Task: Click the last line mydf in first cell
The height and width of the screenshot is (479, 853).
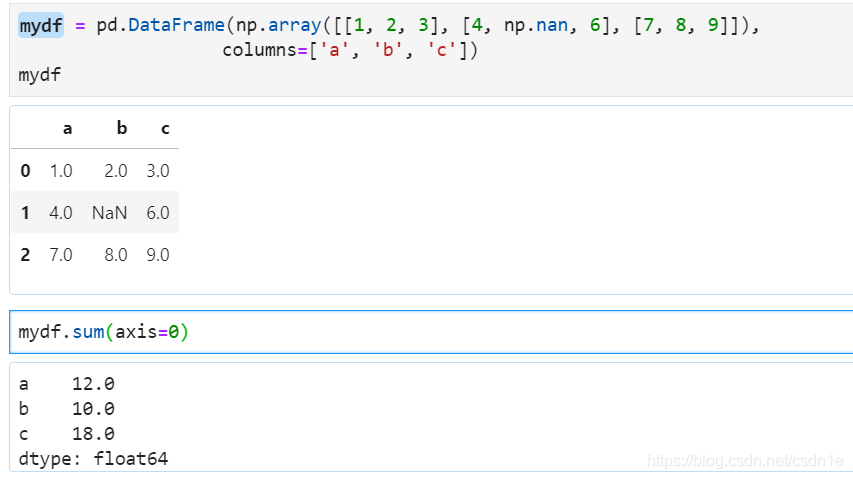Action: (x=40, y=75)
